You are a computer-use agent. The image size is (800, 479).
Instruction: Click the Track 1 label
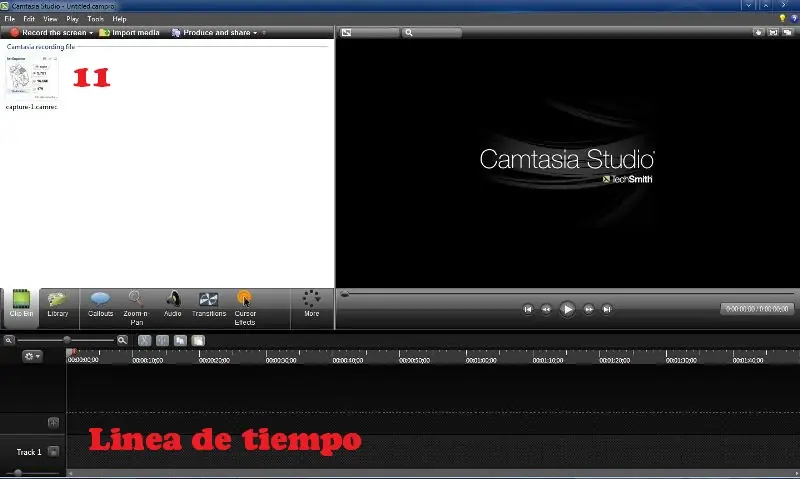pos(29,452)
